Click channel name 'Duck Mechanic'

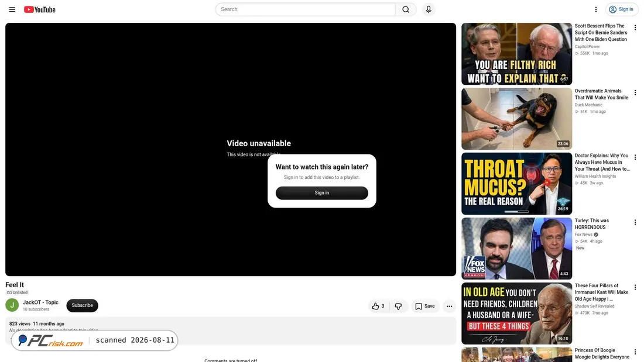coord(588,105)
